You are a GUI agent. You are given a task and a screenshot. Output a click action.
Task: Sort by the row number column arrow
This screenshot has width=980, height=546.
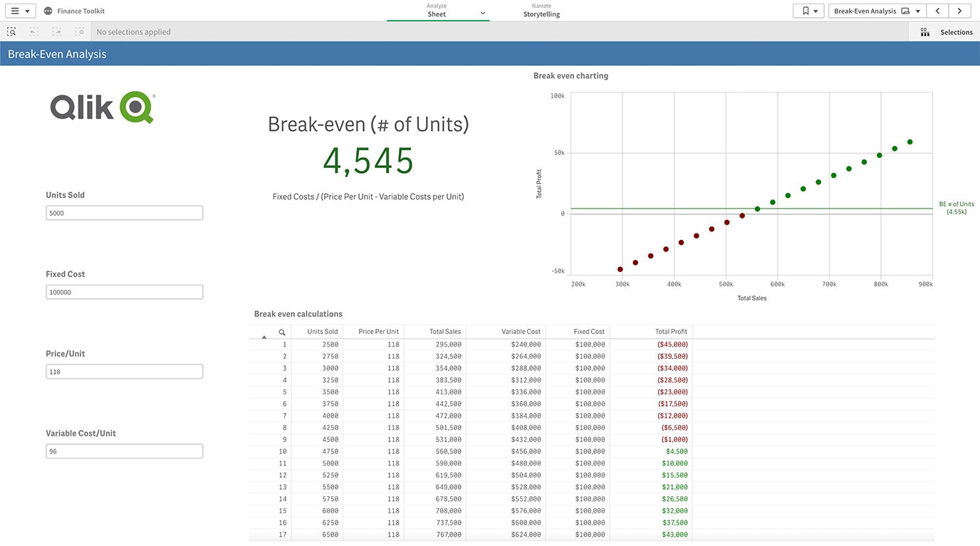pos(264,335)
